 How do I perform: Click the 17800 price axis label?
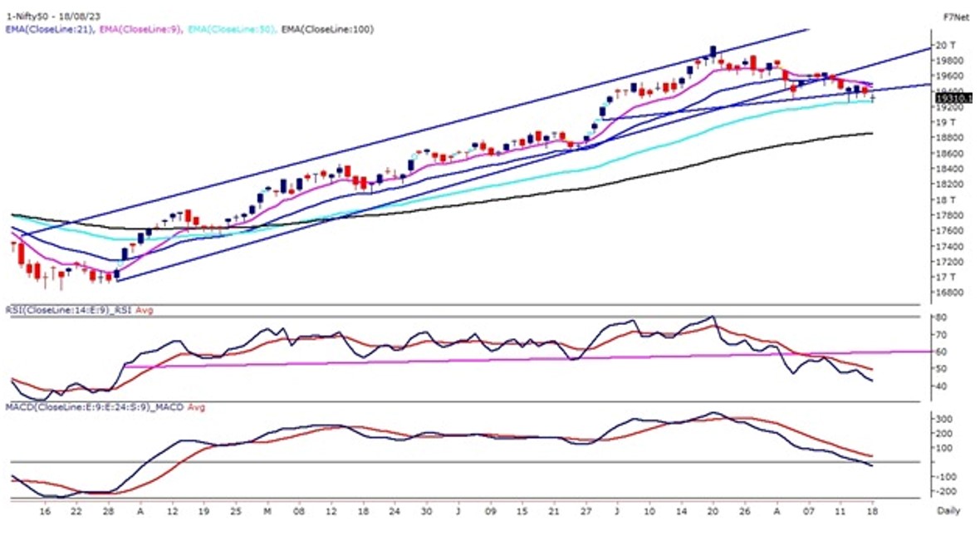[948, 215]
